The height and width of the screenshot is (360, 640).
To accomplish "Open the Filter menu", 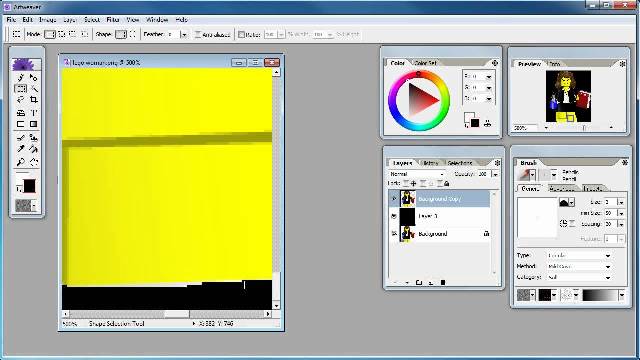I will [x=113, y=20].
